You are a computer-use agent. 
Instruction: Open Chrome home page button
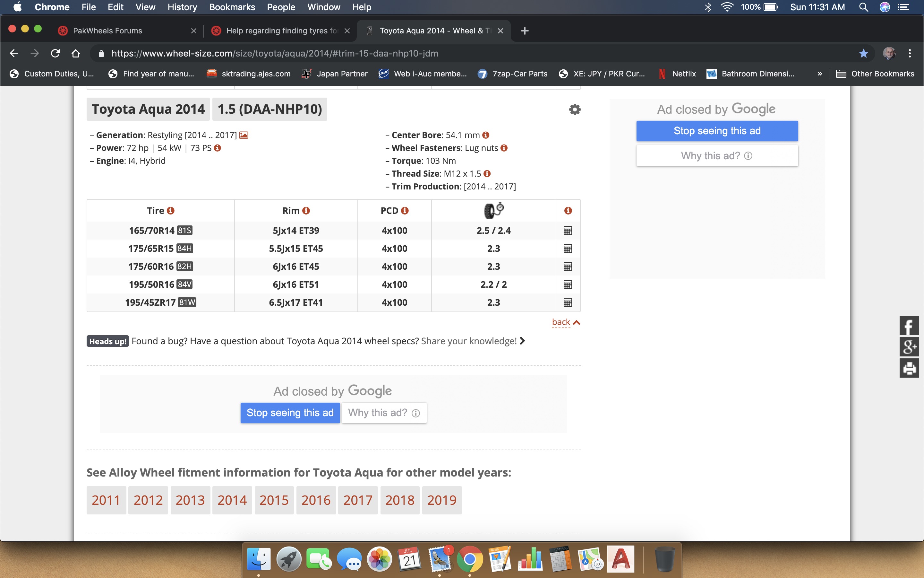click(x=76, y=54)
